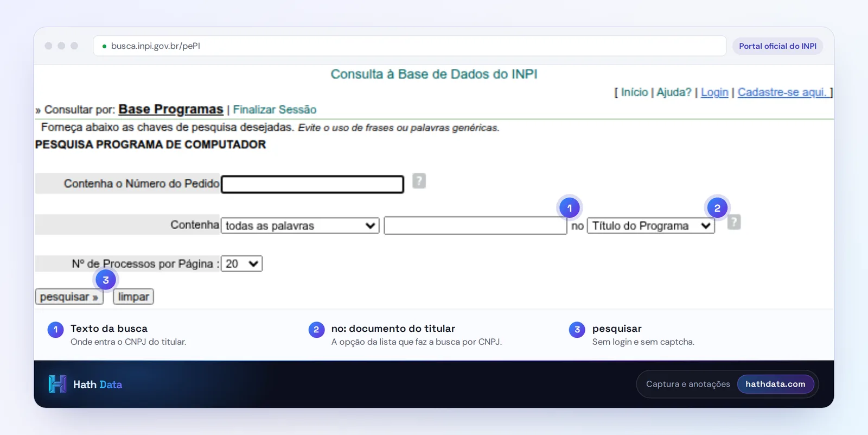Focus the Número do Pedido input field
The image size is (868, 435).
point(312,184)
